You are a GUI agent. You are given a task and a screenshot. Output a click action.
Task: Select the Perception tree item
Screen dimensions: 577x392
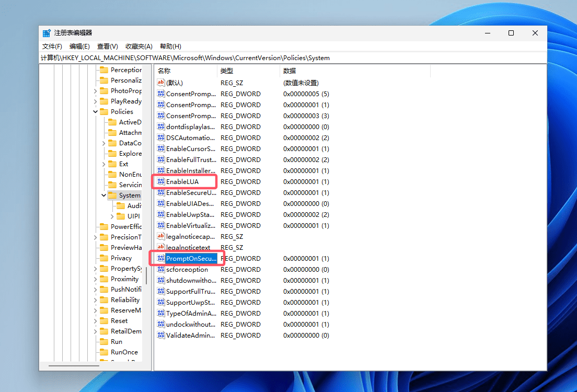pyautogui.click(x=126, y=70)
